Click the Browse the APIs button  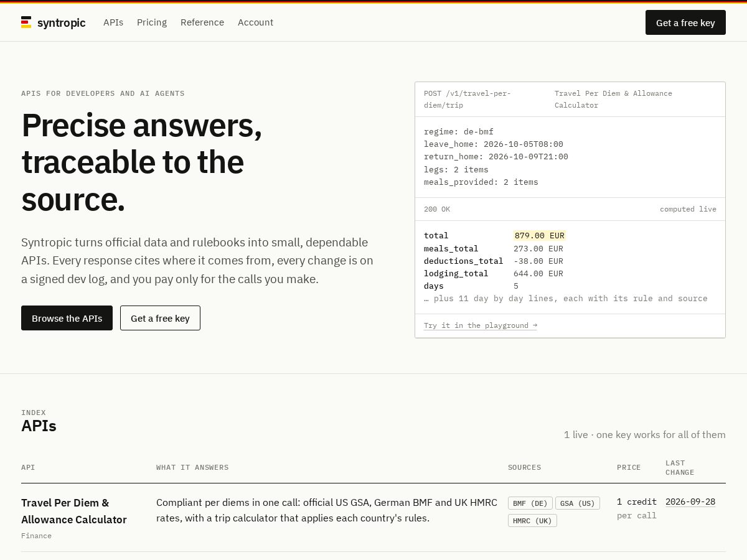67,318
